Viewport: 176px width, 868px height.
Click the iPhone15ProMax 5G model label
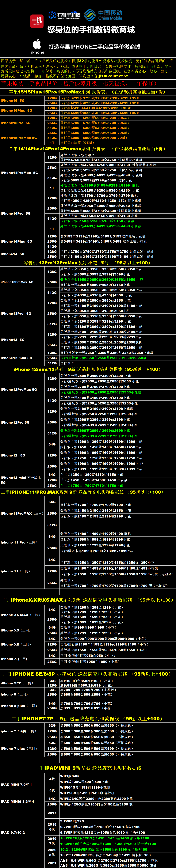coord(19,138)
